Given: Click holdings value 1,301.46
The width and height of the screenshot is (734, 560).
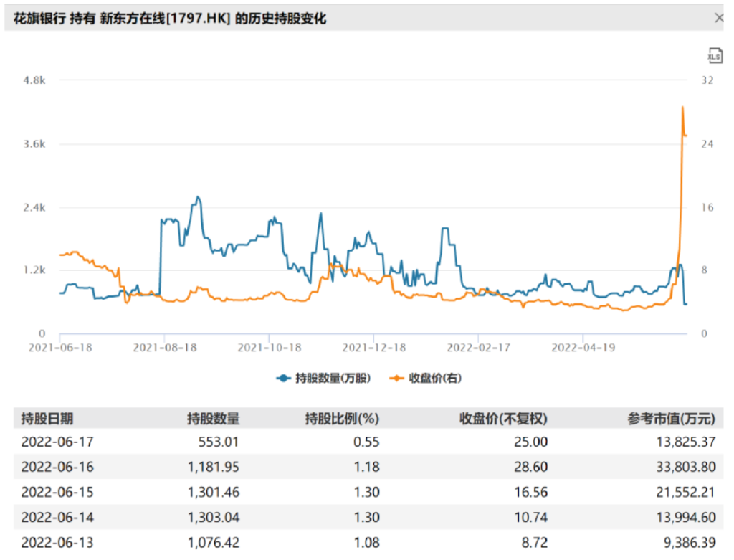Looking at the screenshot, I should click(214, 492).
